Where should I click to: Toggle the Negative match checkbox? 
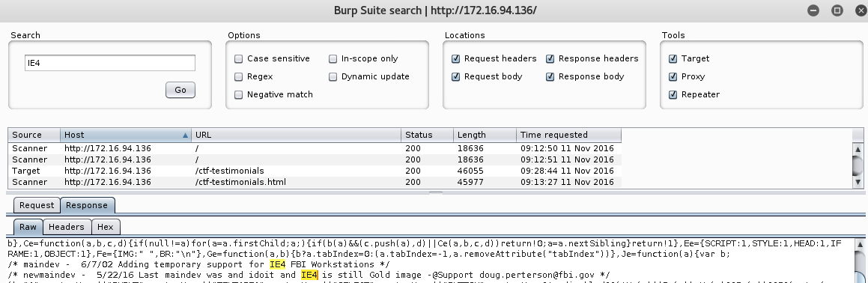[239, 94]
